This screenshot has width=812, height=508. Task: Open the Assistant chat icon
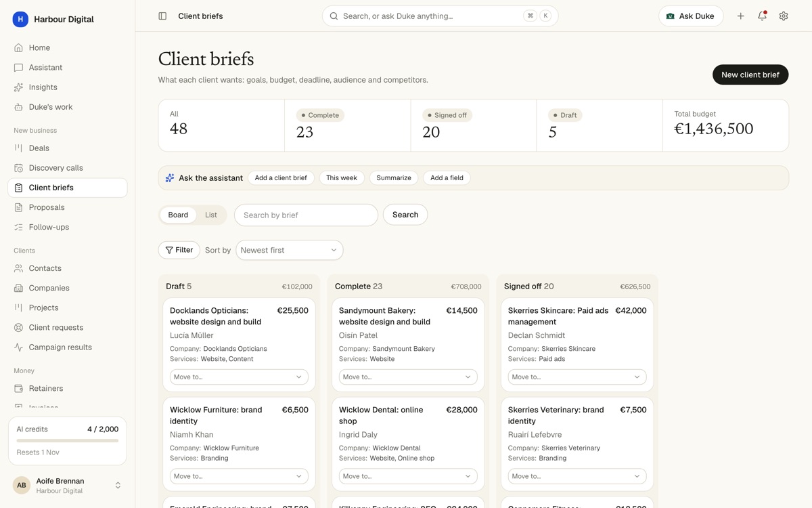click(18, 67)
